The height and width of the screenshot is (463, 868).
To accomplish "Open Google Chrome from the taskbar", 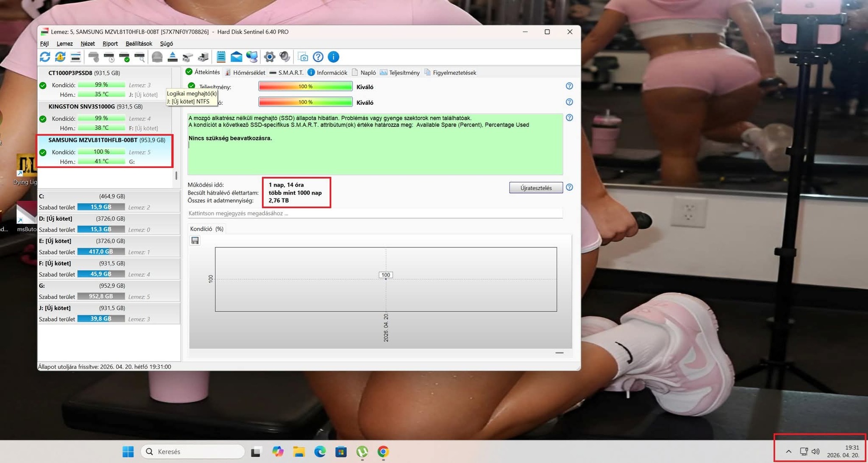I will [383, 452].
